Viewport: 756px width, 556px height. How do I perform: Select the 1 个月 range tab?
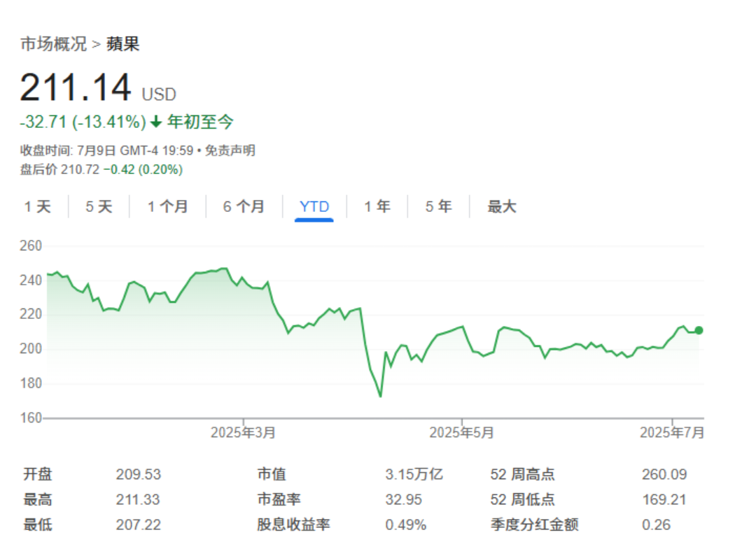click(167, 207)
